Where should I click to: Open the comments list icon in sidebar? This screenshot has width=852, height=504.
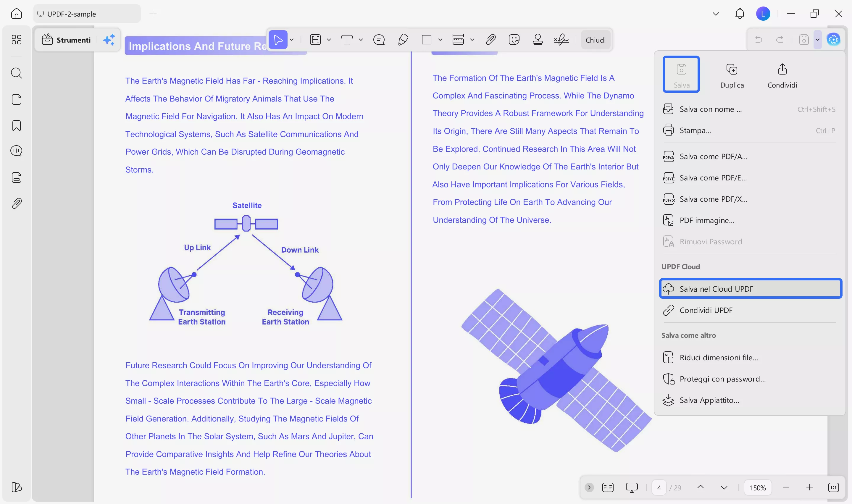coord(16,151)
